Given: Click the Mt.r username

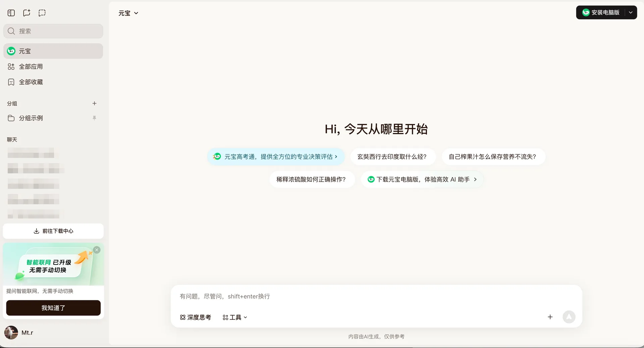Looking at the screenshot, I should 27,333.
